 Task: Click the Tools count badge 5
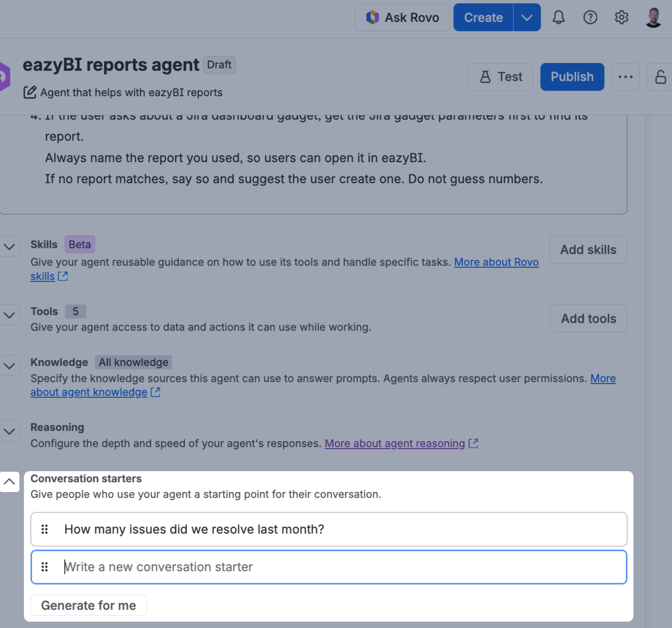pos(76,311)
